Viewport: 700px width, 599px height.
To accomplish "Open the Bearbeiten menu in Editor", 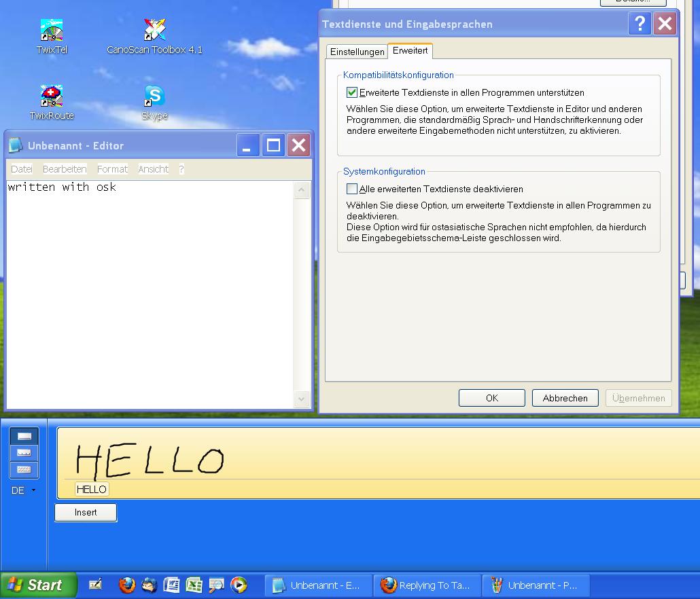I will (x=65, y=169).
